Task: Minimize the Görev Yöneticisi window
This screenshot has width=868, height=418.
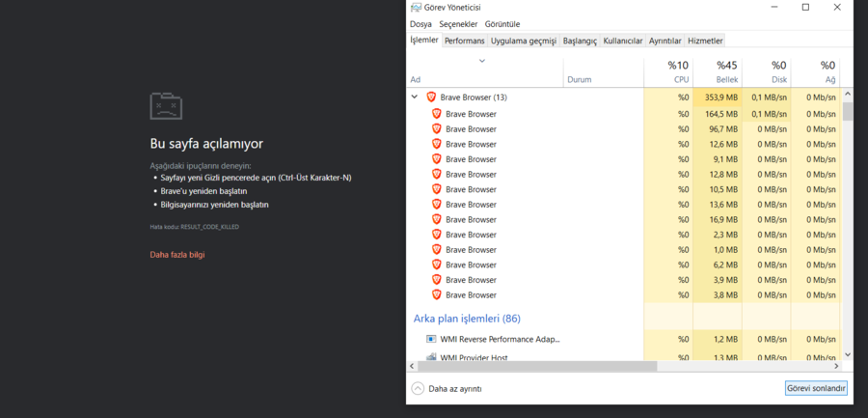Action: [773, 7]
